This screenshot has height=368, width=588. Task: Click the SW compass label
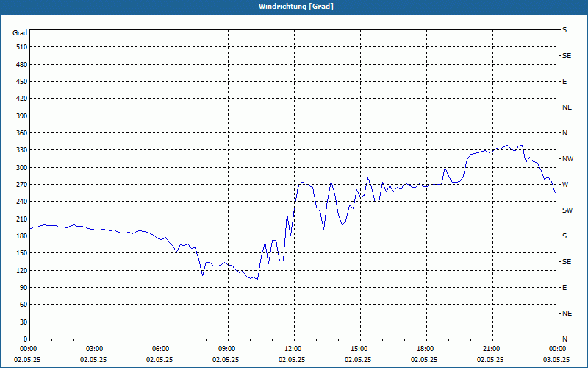pyautogui.click(x=567, y=210)
